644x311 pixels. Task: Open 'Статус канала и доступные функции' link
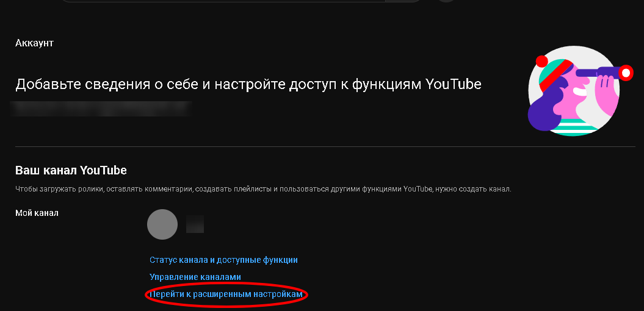coord(223,260)
